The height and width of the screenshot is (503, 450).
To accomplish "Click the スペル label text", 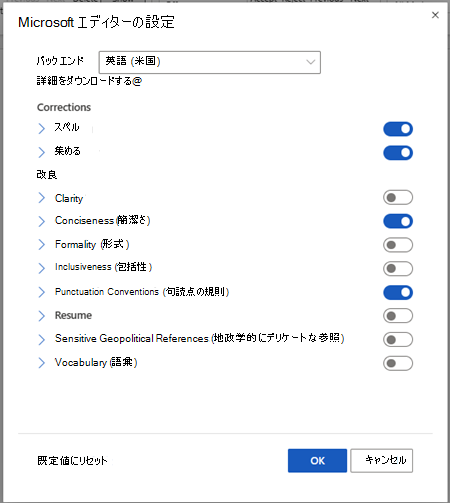I will coord(67,127).
